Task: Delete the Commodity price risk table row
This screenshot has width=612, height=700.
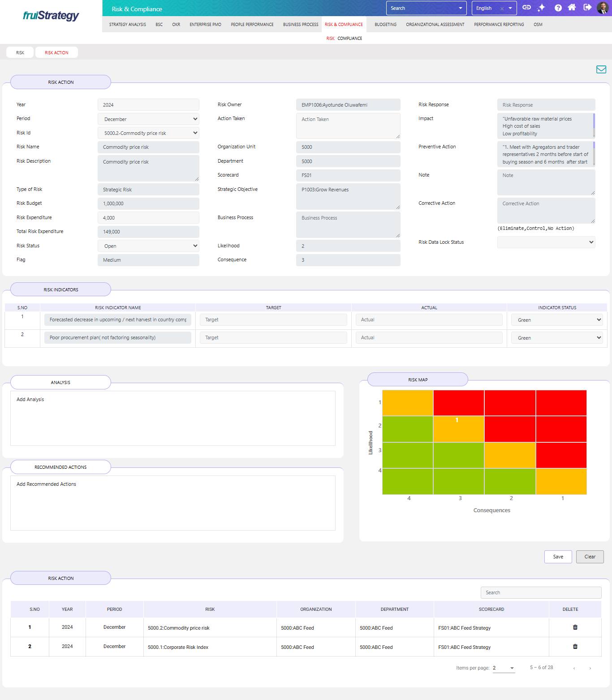Action: [575, 627]
